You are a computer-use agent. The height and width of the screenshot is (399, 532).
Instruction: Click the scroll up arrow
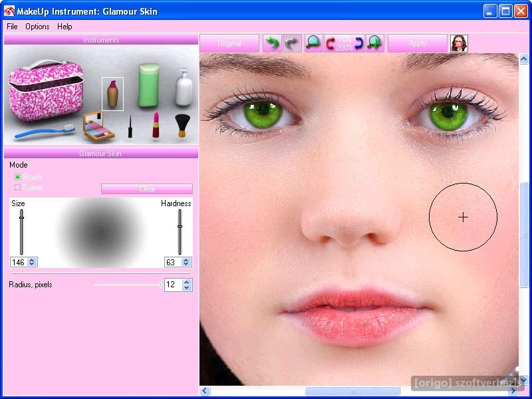[524, 59]
